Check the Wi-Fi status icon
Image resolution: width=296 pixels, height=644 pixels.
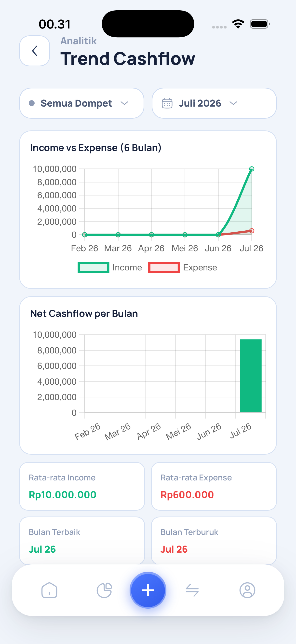point(238,24)
